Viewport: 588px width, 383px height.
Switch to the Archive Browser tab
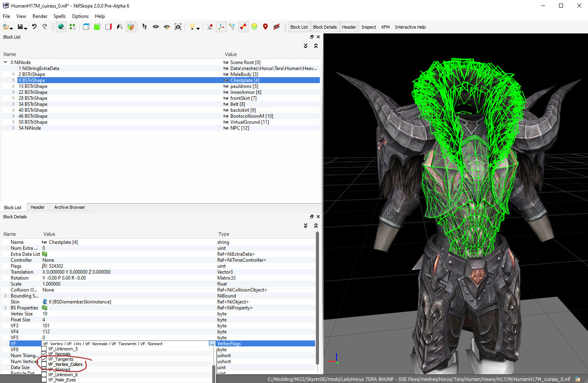[x=70, y=207]
